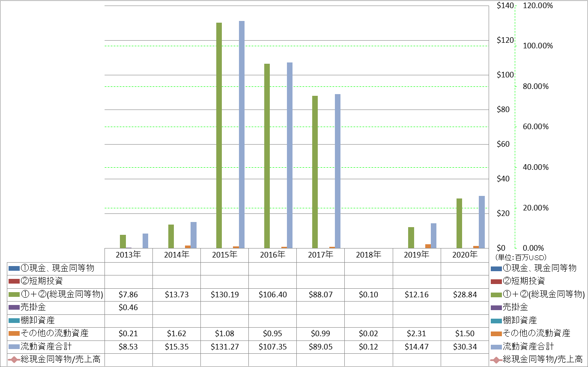
Task: Click the light-blue 2015年 current assets bar
Action: (242, 134)
